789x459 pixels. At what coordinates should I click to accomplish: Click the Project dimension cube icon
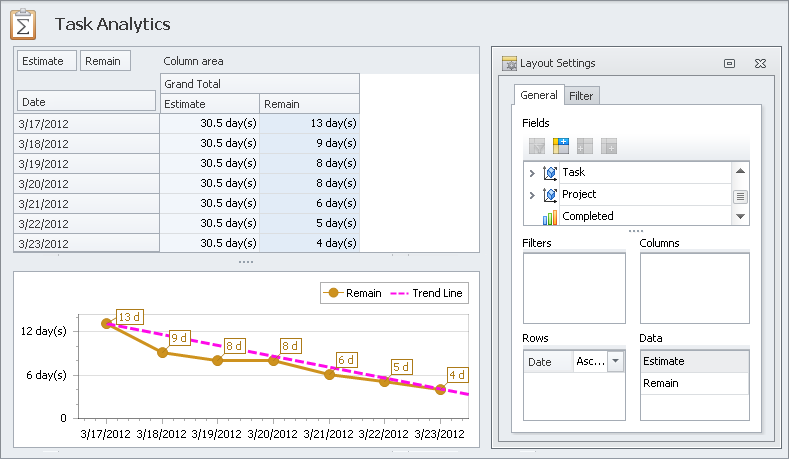(x=550, y=194)
